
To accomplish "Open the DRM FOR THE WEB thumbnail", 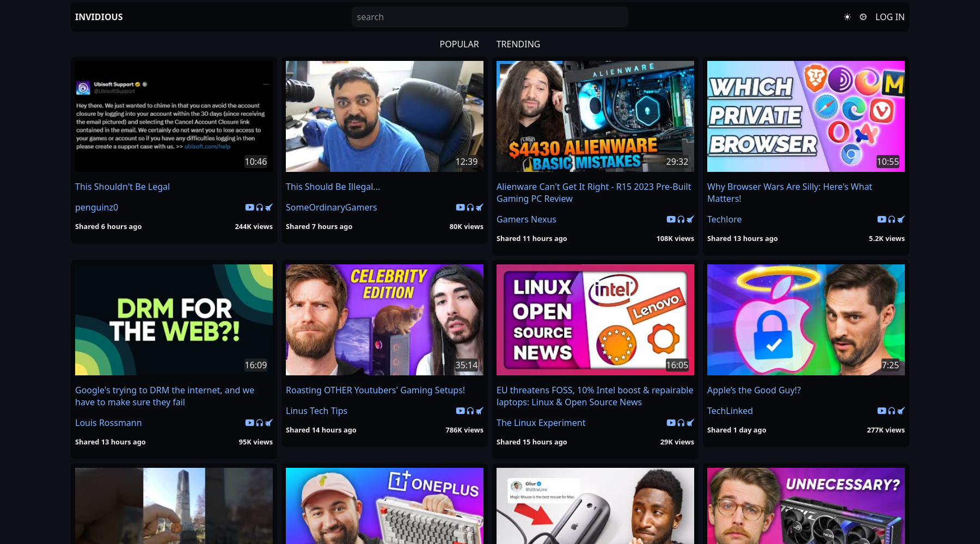I will (x=174, y=319).
